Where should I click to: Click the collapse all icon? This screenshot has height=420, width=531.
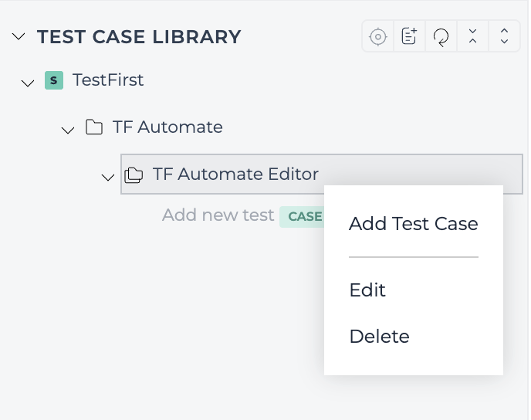(473, 36)
